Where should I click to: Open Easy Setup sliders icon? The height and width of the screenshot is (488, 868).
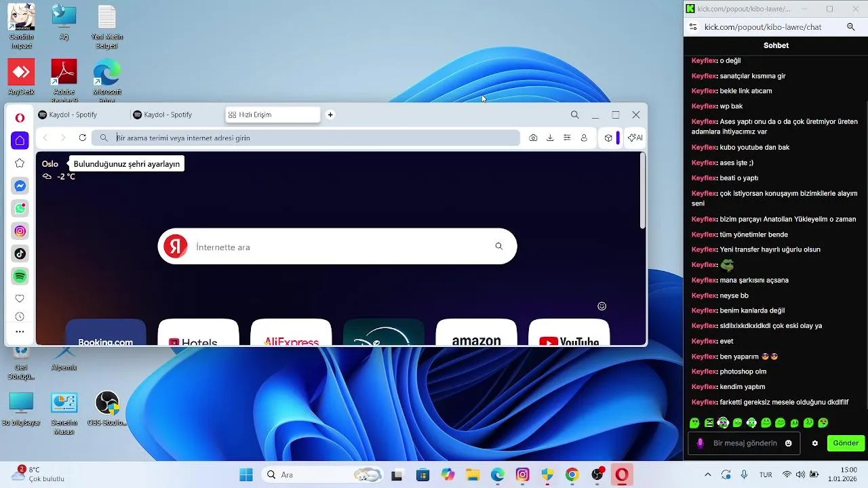[567, 138]
